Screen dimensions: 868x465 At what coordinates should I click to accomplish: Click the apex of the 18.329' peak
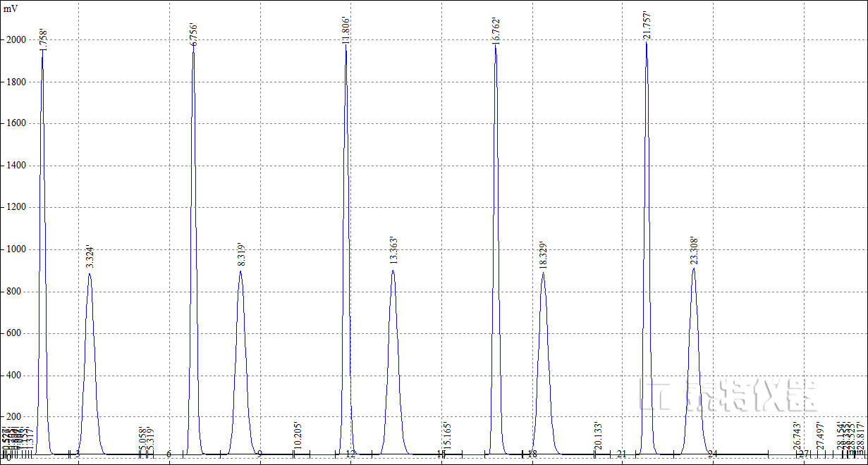(543, 272)
